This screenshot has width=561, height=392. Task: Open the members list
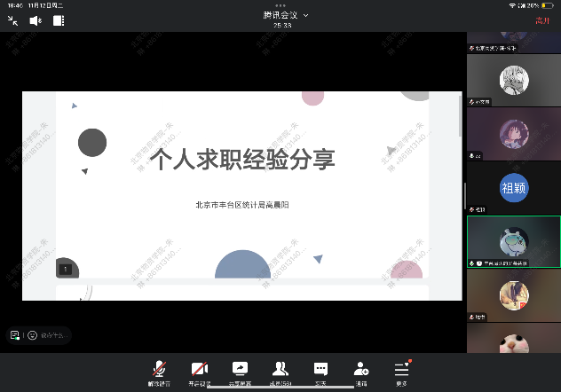tap(280, 371)
